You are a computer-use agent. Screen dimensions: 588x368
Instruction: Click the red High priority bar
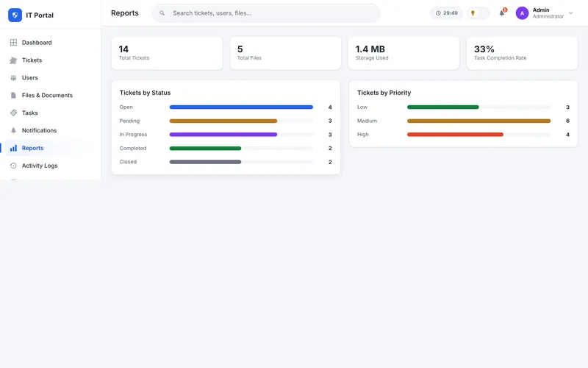tap(455, 135)
